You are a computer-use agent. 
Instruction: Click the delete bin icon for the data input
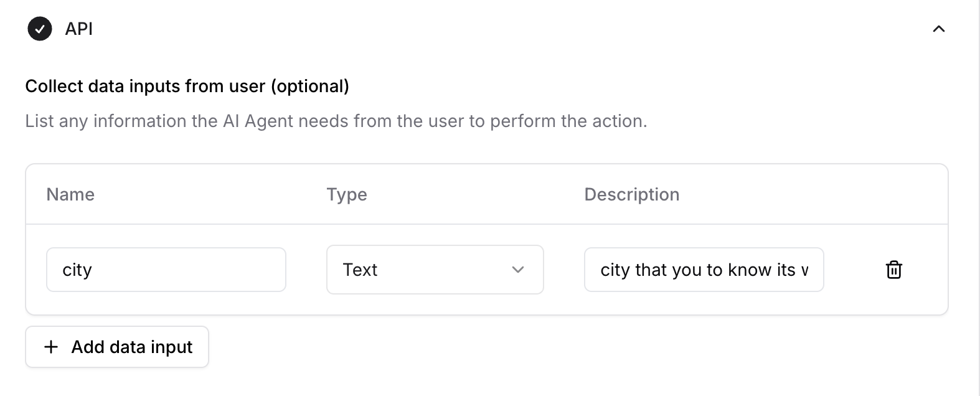pyautogui.click(x=894, y=270)
